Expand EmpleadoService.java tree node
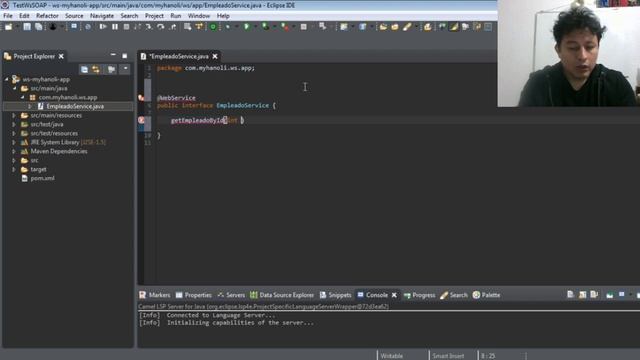 30,106
